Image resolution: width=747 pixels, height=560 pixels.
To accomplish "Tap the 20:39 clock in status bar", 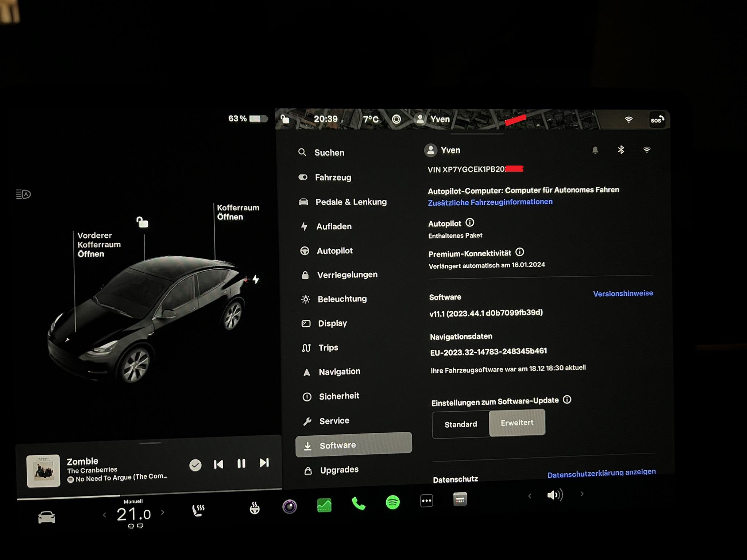I will tap(326, 119).
